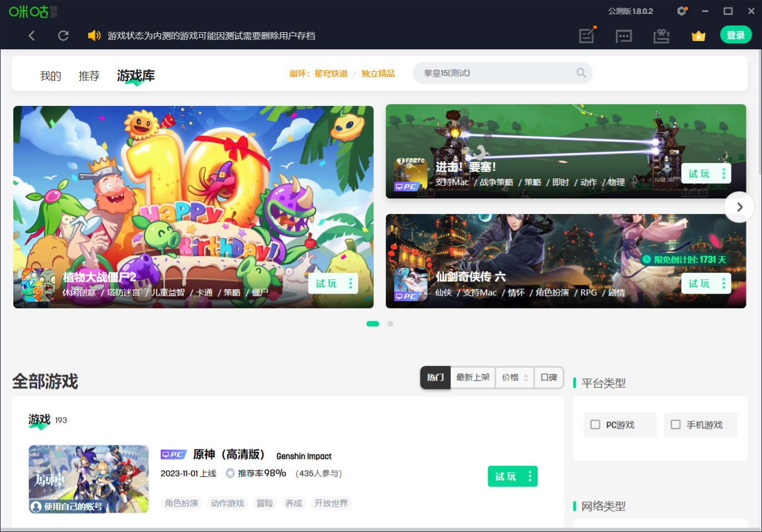Image resolution: width=762 pixels, height=532 pixels.
Task: Open more options on 原神 试玩 button
Action: tap(530, 476)
